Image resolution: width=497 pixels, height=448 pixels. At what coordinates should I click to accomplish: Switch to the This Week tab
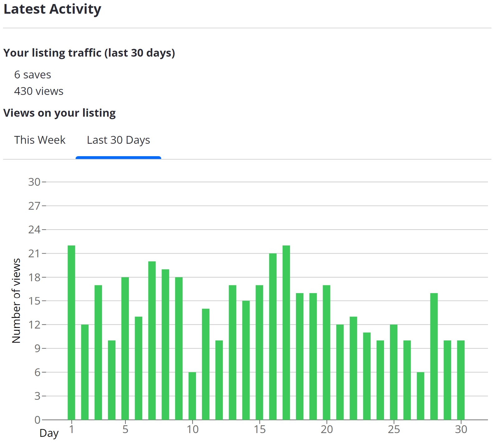click(40, 140)
